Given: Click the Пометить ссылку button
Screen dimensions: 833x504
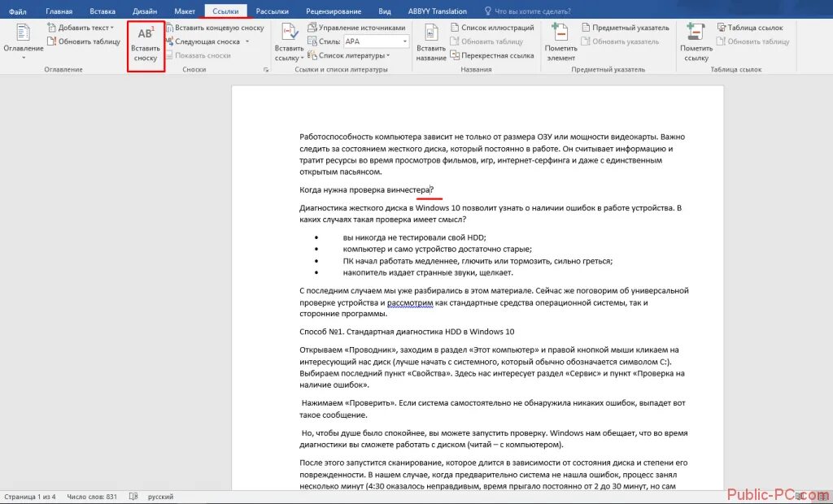Looking at the screenshot, I should coord(696,42).
